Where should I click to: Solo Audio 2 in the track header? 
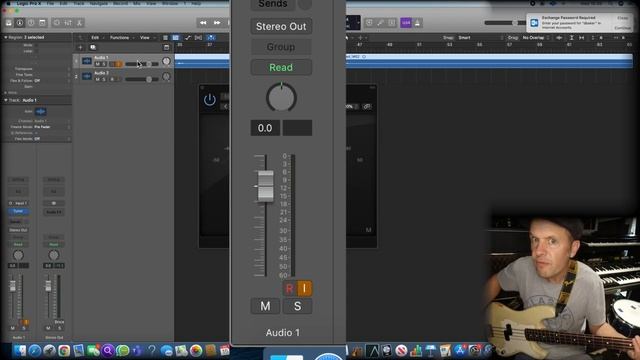pyautogui.click(x=104, y=79)
